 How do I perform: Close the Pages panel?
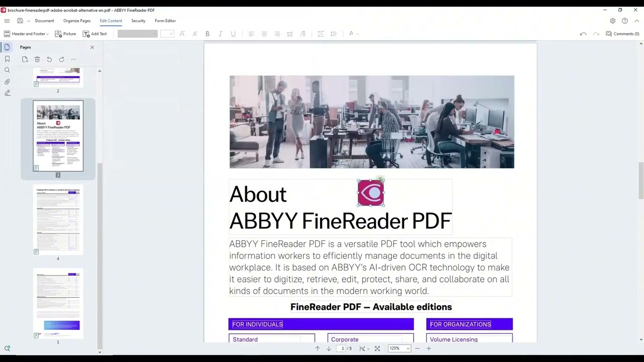92,47
